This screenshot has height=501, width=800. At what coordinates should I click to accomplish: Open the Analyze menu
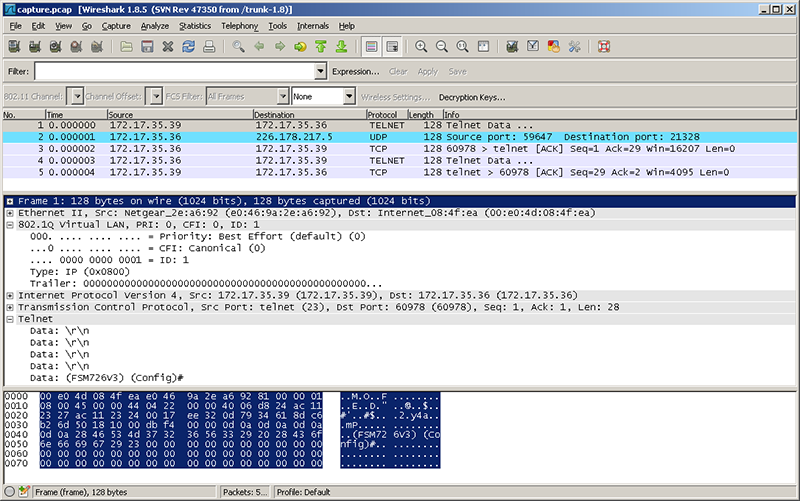click(155, 26)
